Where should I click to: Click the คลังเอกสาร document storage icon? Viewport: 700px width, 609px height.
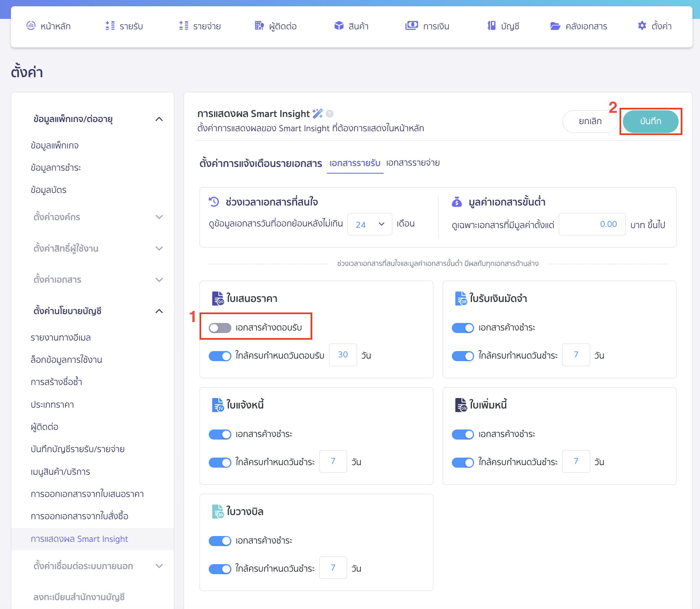[x=555, y=26]
